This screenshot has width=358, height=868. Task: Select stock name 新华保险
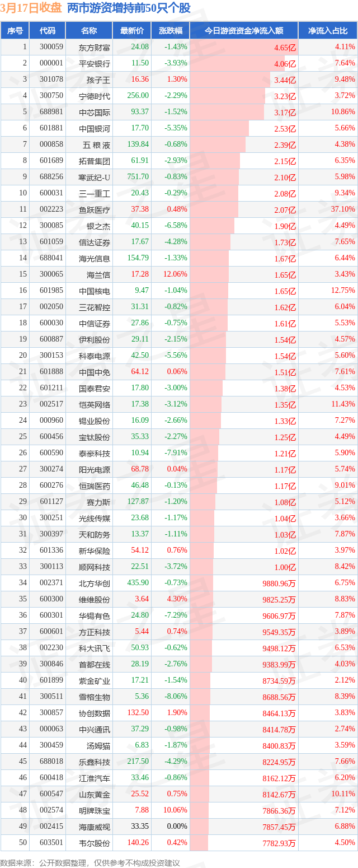click(x=95, y=550)
